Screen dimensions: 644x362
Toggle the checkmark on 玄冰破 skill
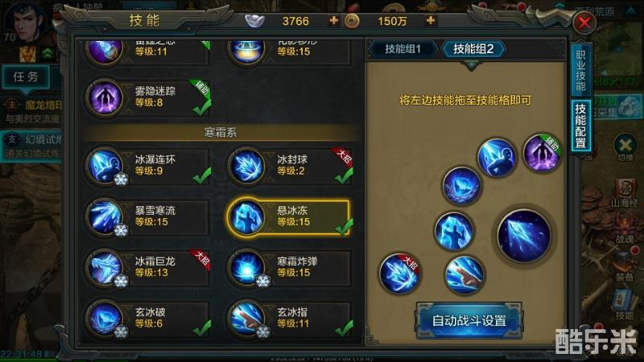point(202,328)
